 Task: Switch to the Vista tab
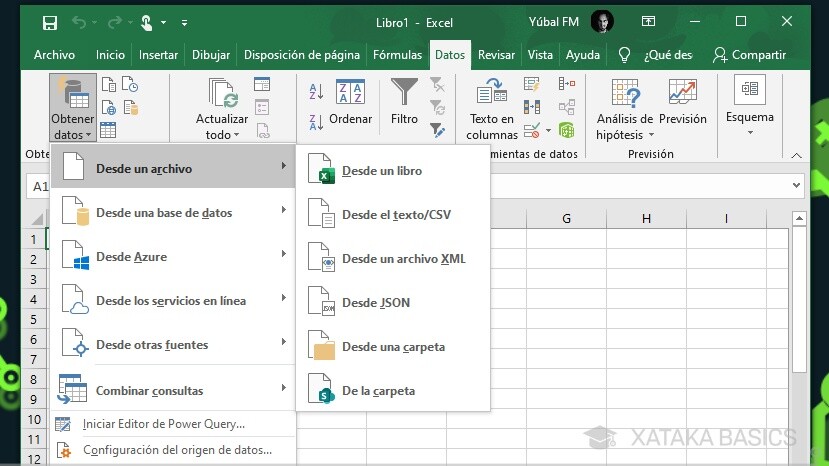(x=540, y=55)
